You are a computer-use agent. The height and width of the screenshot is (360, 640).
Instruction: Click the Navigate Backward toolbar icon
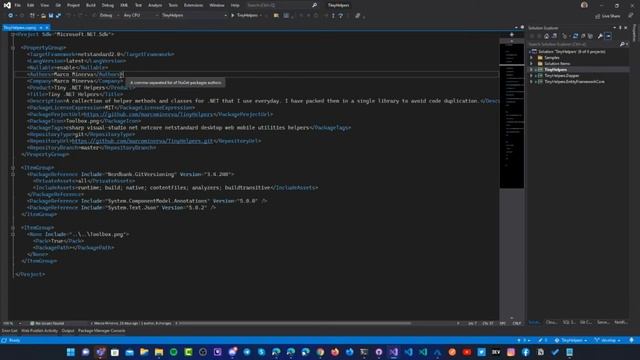pos(10,16)
